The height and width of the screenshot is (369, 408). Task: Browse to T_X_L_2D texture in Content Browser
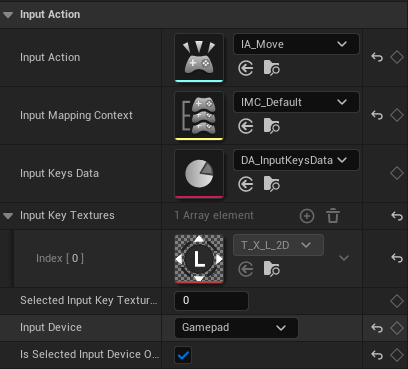272,269
